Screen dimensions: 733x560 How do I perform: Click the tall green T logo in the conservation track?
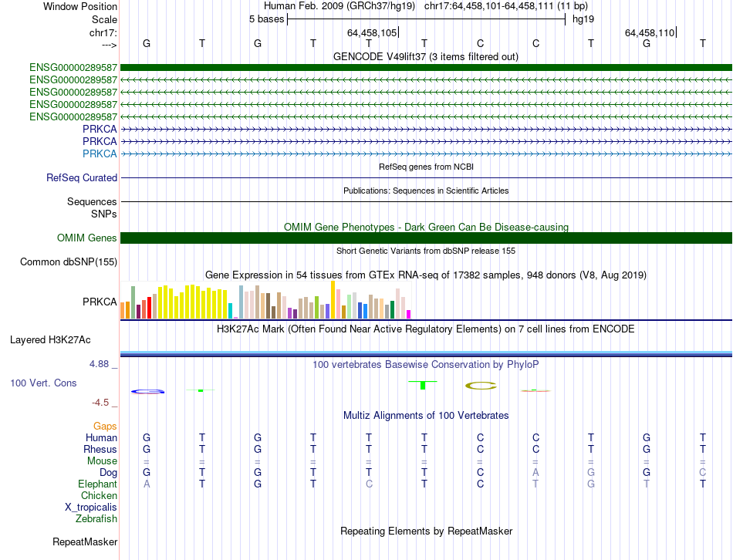pyautogui.click(x=423, y=385)
